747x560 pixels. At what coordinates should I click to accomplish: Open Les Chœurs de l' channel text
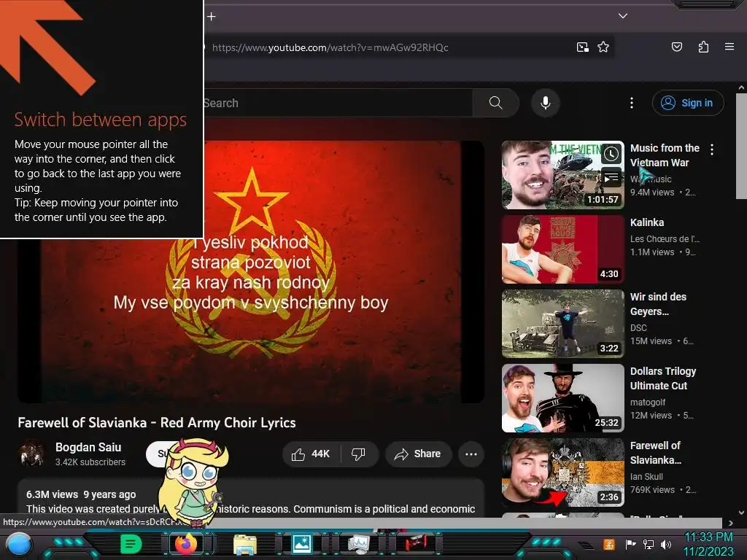(x=665, y=238)
